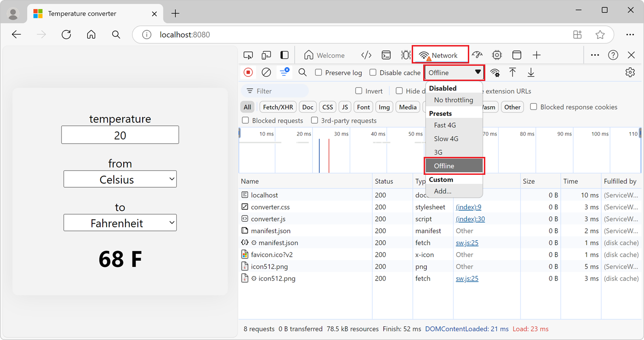Toggle the DevTools sidebar dock icon

(285, 55)
